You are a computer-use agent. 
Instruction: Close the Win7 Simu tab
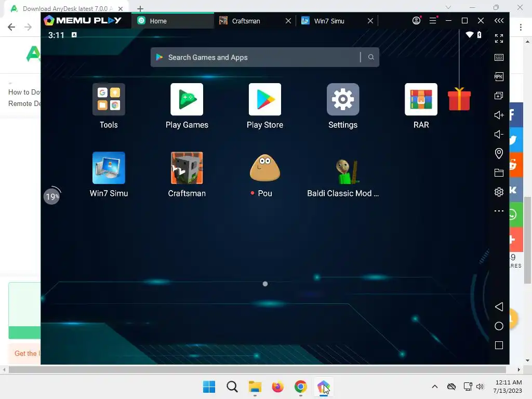(x=370, y=21)
